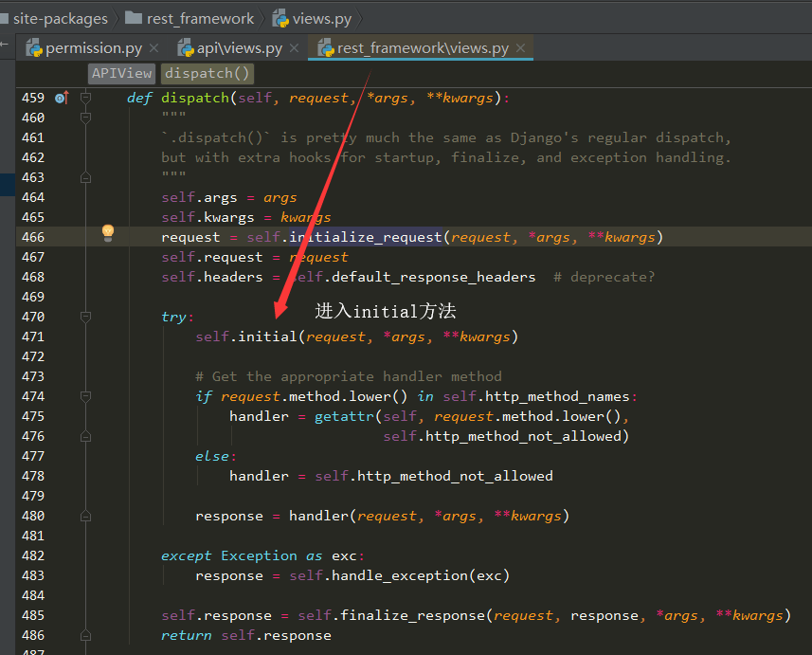
Task: Click line number 483 in the gutter
Action: pos(32,575)
